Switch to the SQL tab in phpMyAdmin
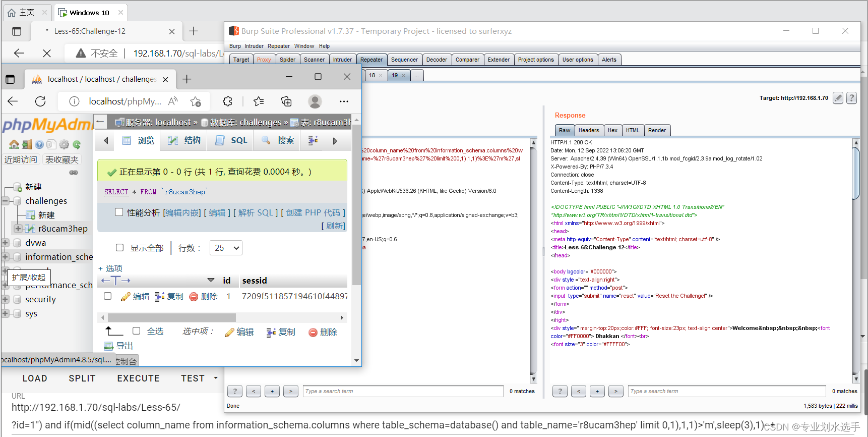 (x=231, y=140)
